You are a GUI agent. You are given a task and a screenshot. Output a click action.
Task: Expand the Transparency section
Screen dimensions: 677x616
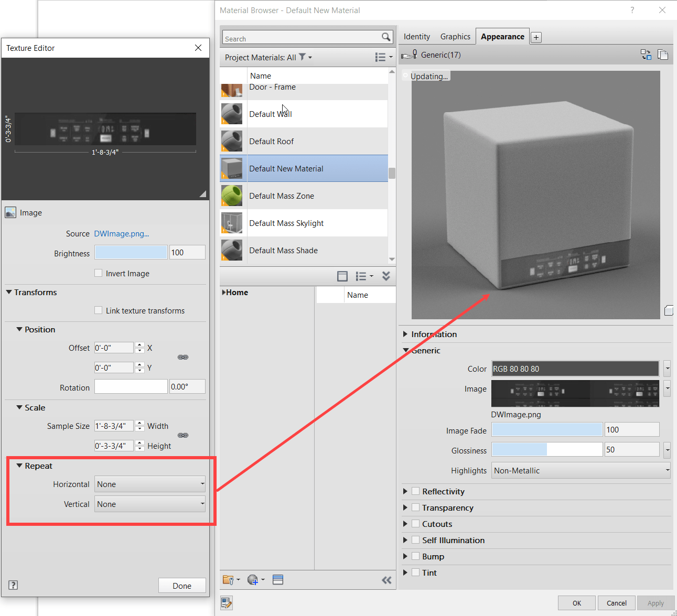[x=405, y=507]
